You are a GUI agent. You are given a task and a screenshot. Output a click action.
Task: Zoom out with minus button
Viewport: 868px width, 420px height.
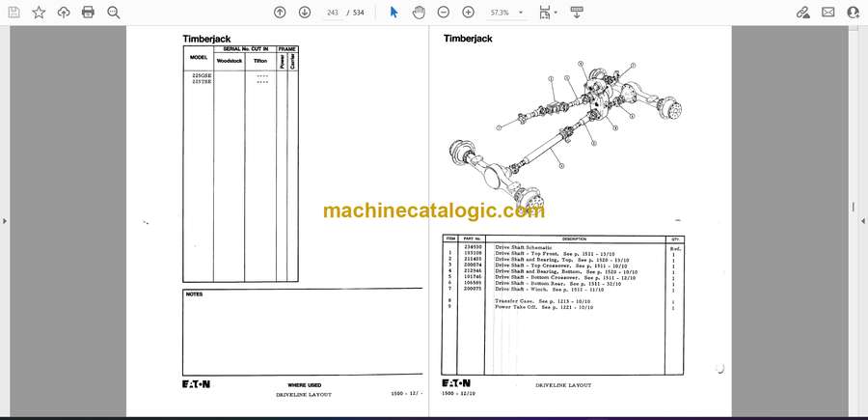(443, 13)
